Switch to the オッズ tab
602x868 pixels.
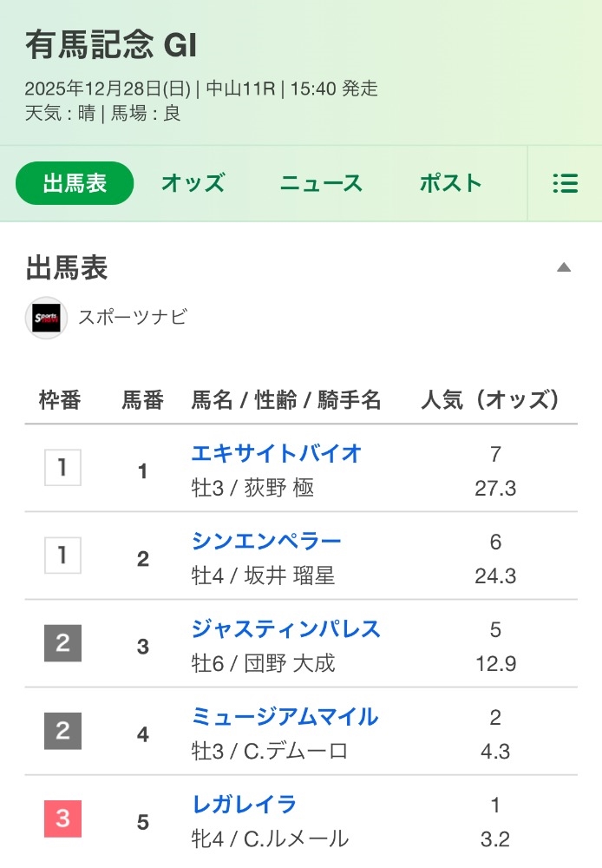tap(193, 184)
